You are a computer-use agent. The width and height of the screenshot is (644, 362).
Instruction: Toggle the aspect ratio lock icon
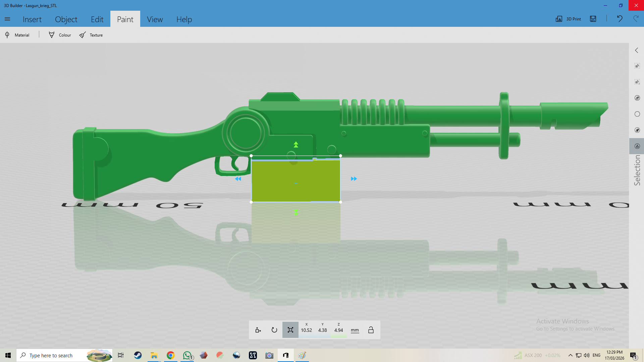click(371, 330)
